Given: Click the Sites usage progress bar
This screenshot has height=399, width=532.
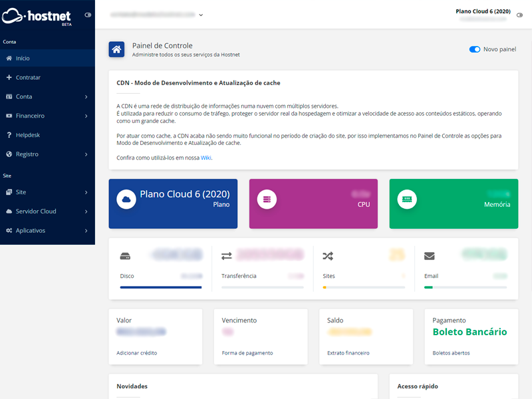Looking at the screenshot, I should click(x=364, y=287).
